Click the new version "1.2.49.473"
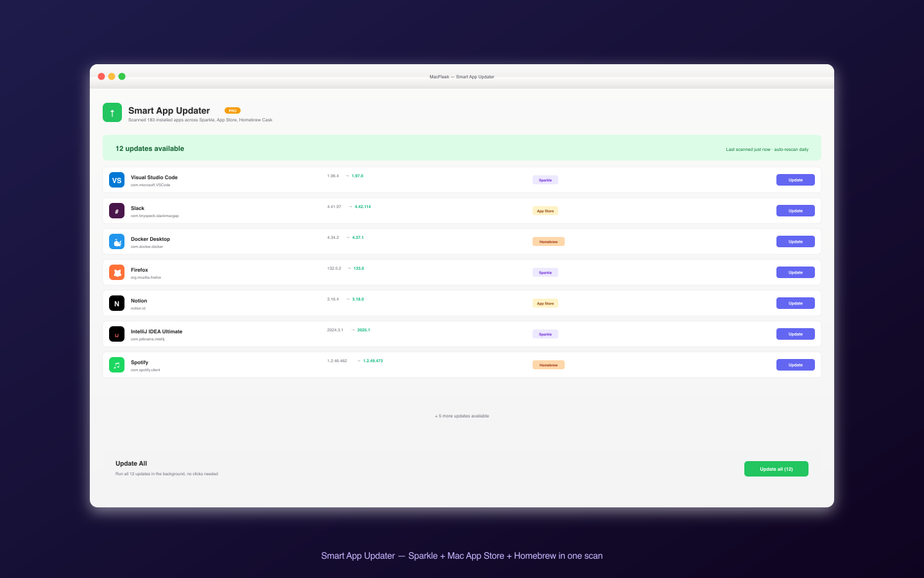Image resolution: width=924 pixels, height=578 pixels. (373, 361)
